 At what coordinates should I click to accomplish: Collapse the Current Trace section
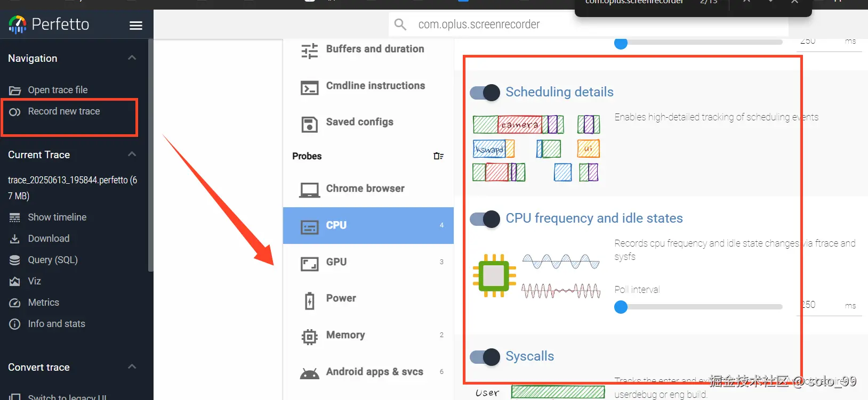(x=132, y=154)
